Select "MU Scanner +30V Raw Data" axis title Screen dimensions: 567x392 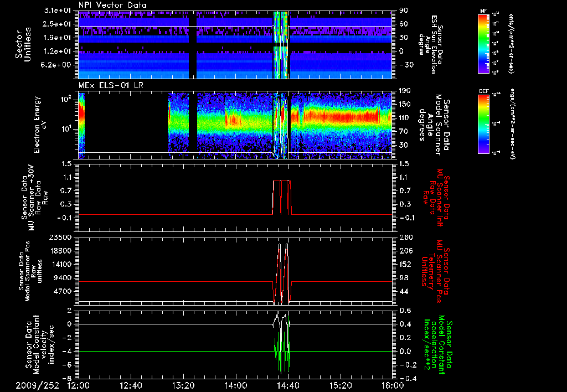point(34,197)
